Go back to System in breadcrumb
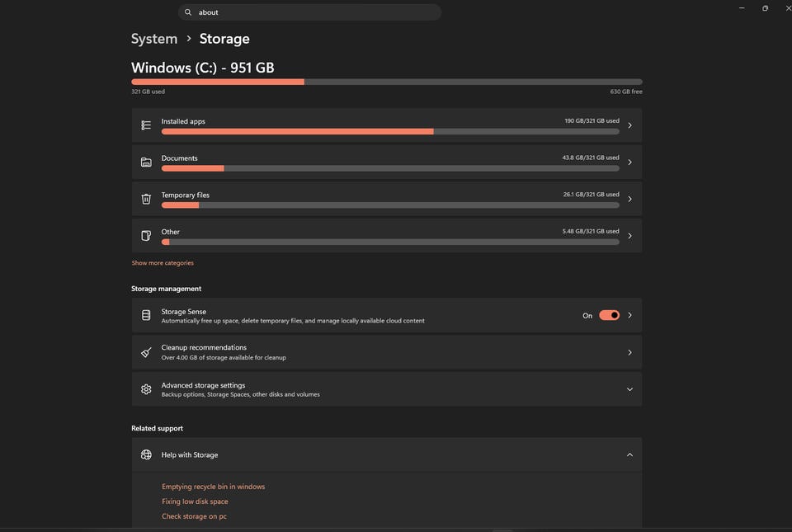Viewport: 792px width, 532px height. pos(154,39)
